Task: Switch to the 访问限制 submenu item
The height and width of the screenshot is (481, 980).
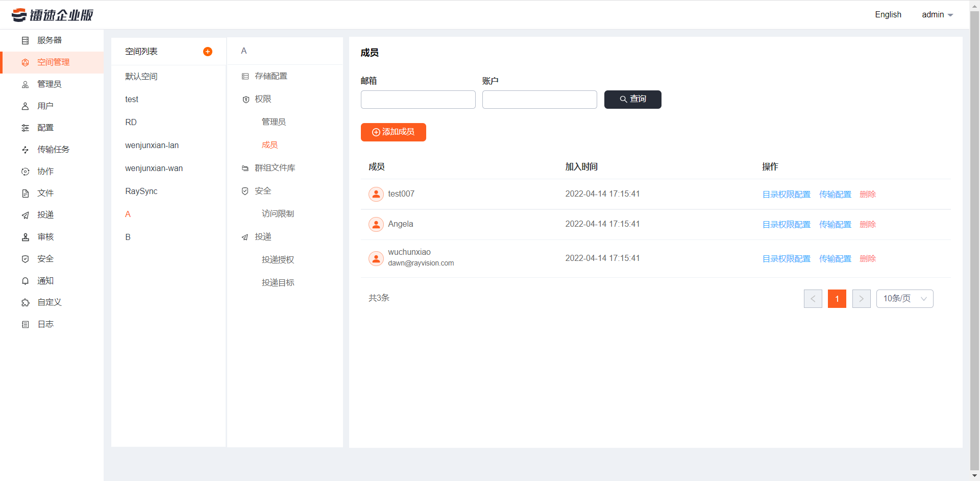Action: tap(278, 213)
